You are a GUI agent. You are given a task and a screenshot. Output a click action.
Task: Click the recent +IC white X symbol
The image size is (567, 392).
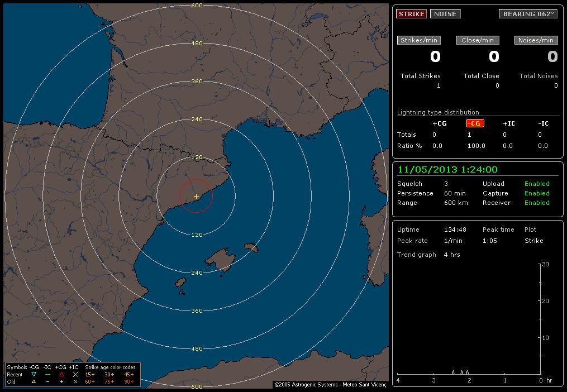point(75,374)
